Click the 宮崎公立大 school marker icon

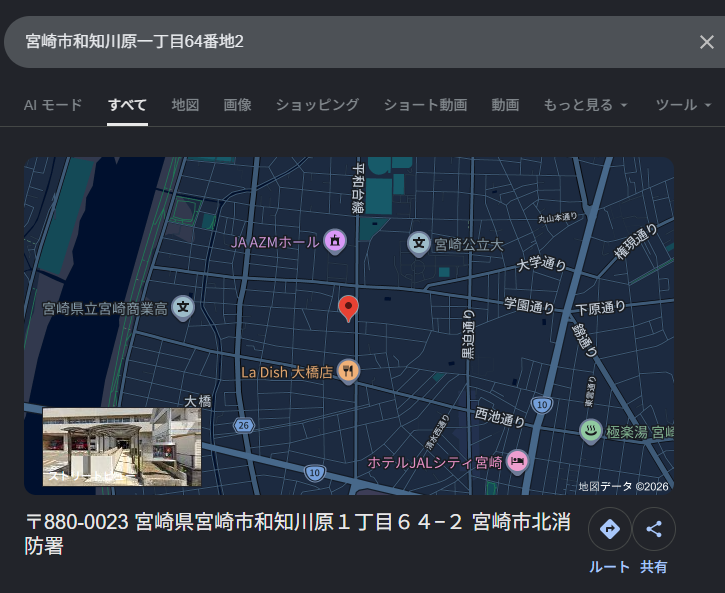(419, 243)
